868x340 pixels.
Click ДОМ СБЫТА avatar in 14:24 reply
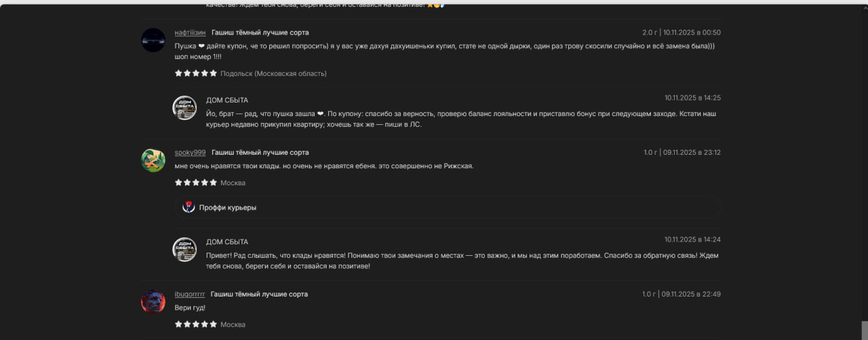(184, 250)
